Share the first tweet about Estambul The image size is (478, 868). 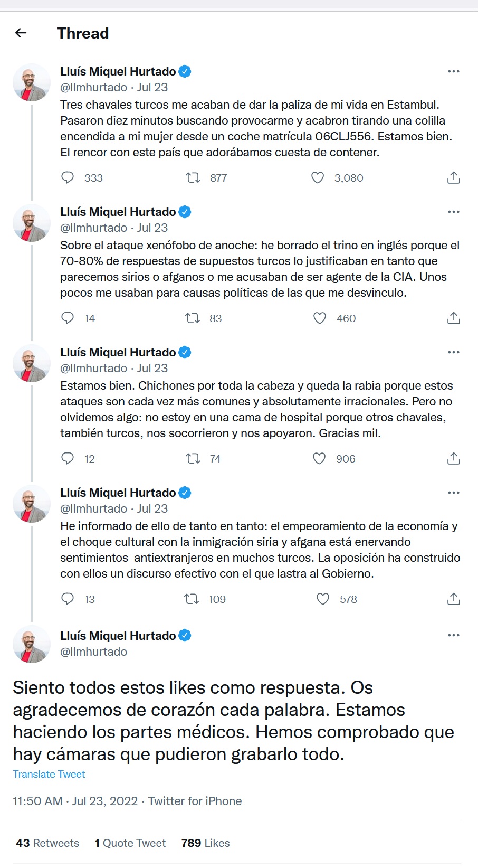454,178
